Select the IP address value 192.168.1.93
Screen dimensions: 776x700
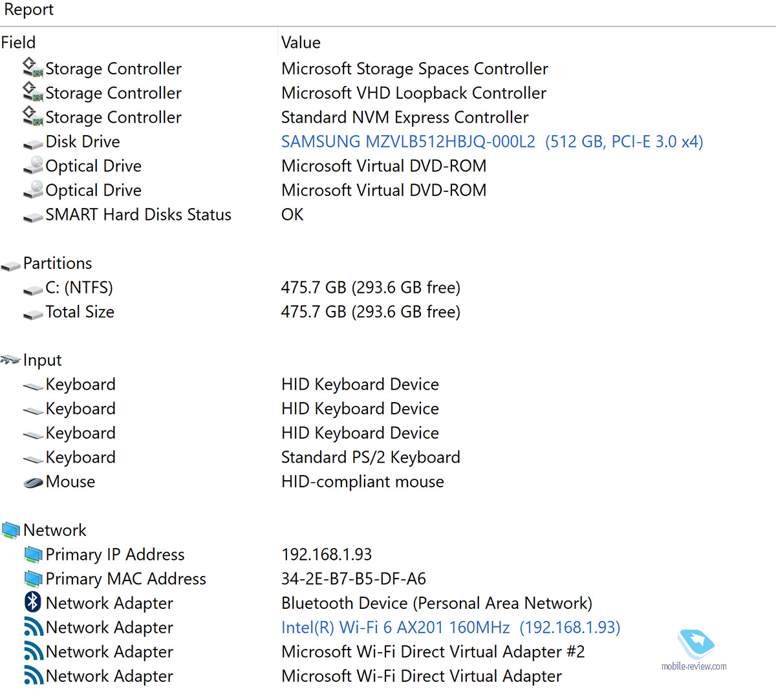tap(327, 555)
